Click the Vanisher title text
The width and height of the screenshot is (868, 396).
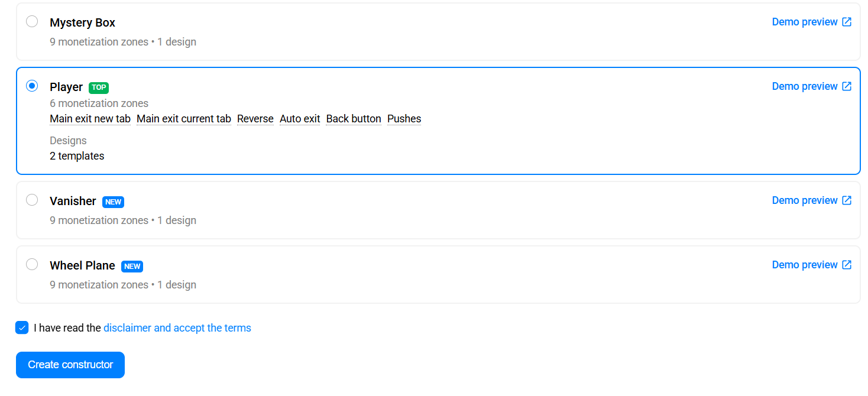pyautogui.click(x=73, y=201)
